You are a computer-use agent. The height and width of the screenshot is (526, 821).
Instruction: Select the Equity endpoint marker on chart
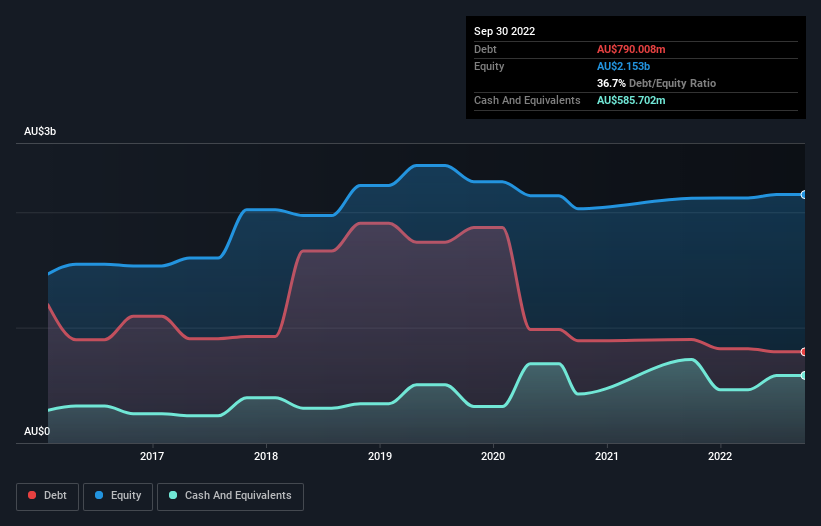pos(804,195)
